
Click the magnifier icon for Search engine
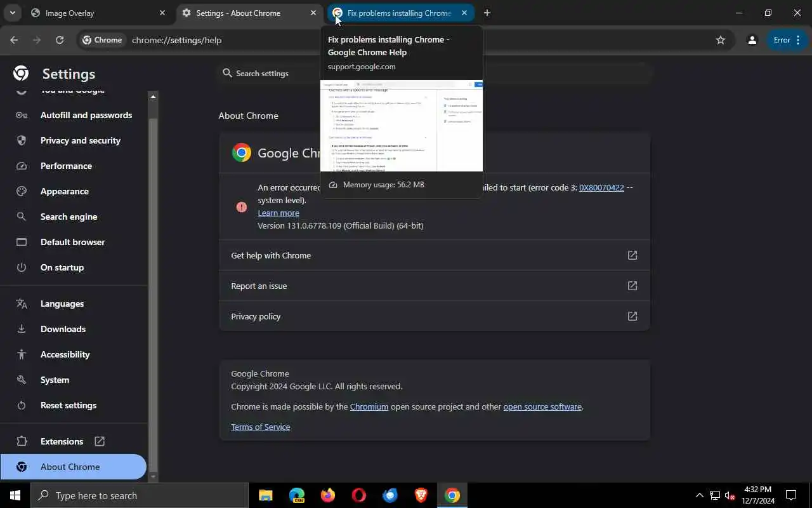coord(22,217)
